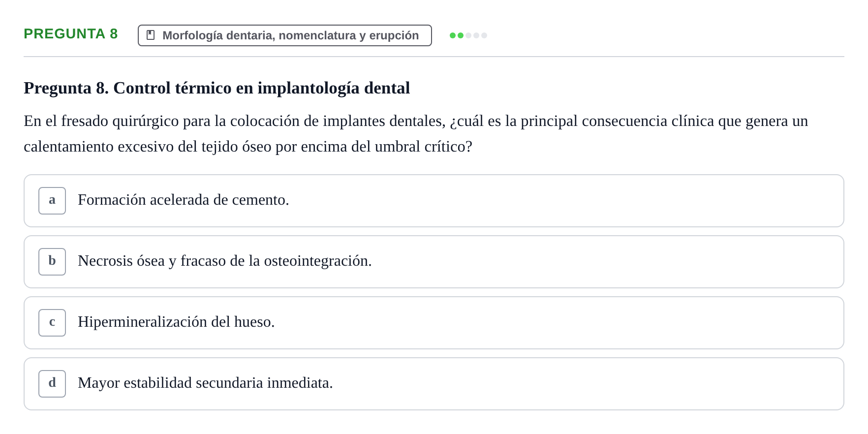Screen dimensions: 868x434
Task: Select answer 'Formación acelerada de cemento.'
Action: tap(434, 201)
